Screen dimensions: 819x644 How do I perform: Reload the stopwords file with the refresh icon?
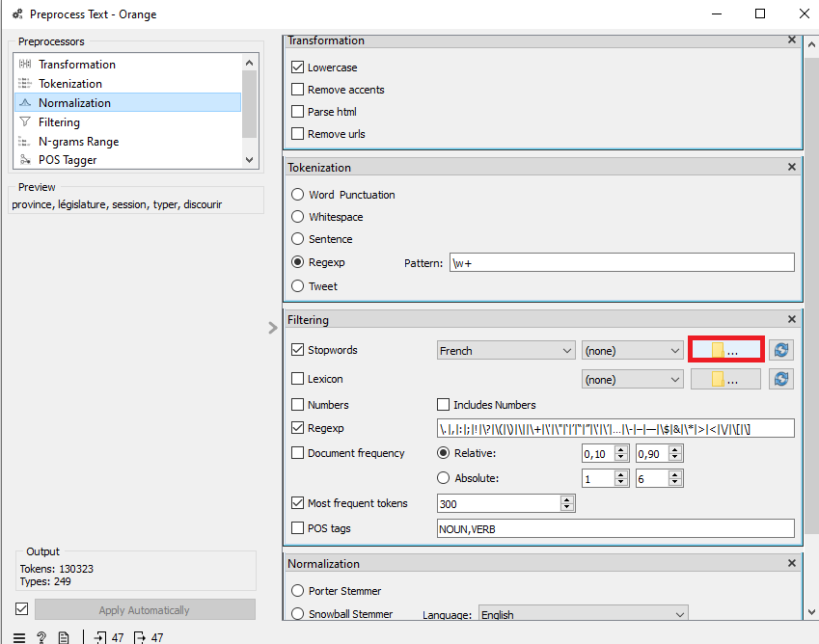click(x=781, y=351)
